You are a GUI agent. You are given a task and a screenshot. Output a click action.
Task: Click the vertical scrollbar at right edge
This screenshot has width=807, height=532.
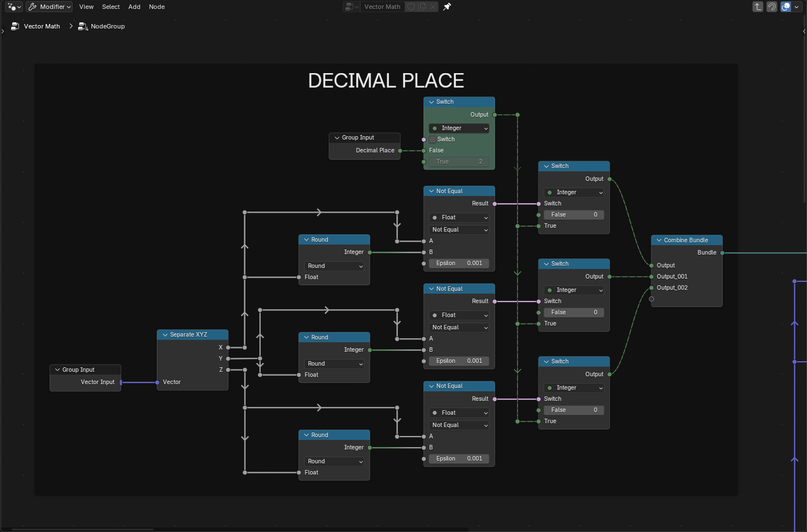[x=805, y=109]
